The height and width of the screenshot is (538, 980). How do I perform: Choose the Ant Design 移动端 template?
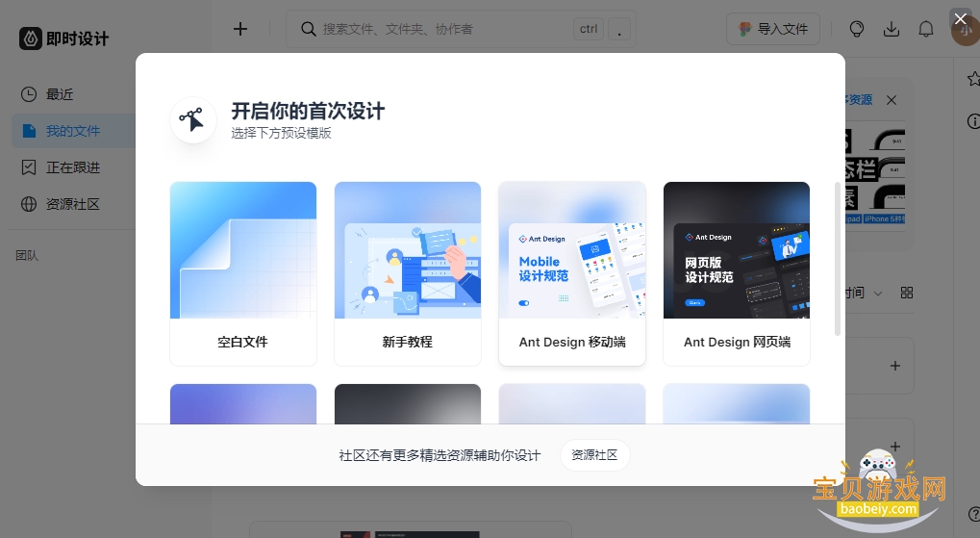(572, 273)
